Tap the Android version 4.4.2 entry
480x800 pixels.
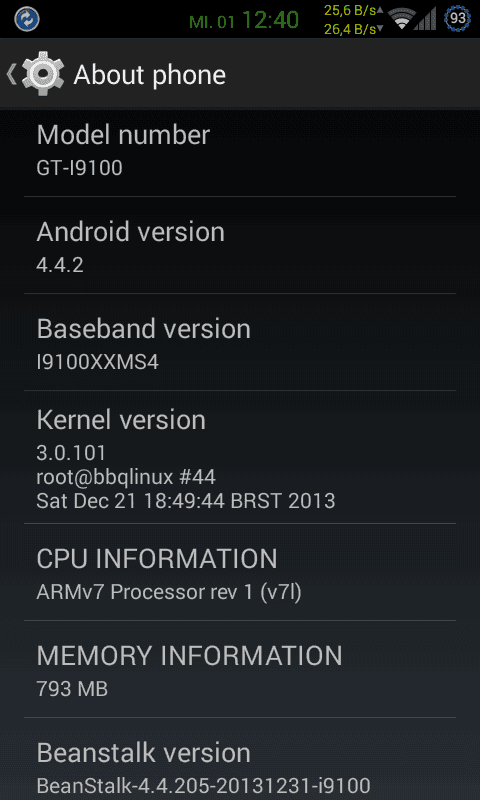[240, 245]
